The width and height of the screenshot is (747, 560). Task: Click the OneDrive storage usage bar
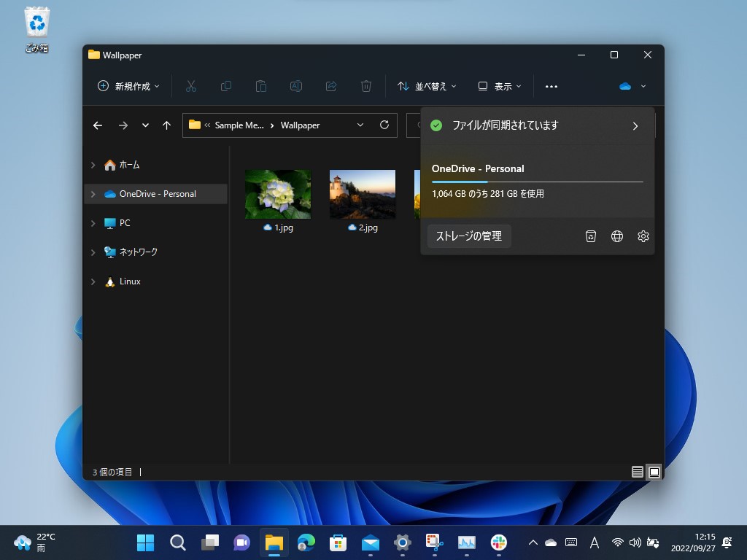pos(538,182)
